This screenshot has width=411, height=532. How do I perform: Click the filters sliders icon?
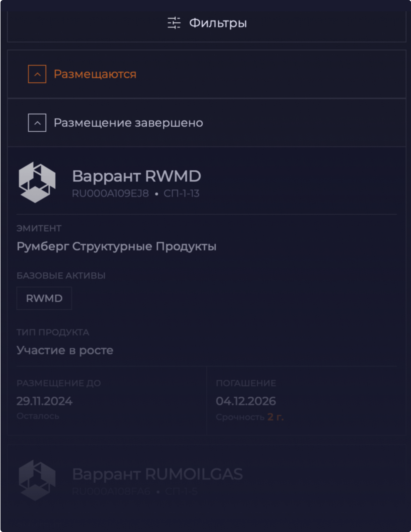point(174,23)
